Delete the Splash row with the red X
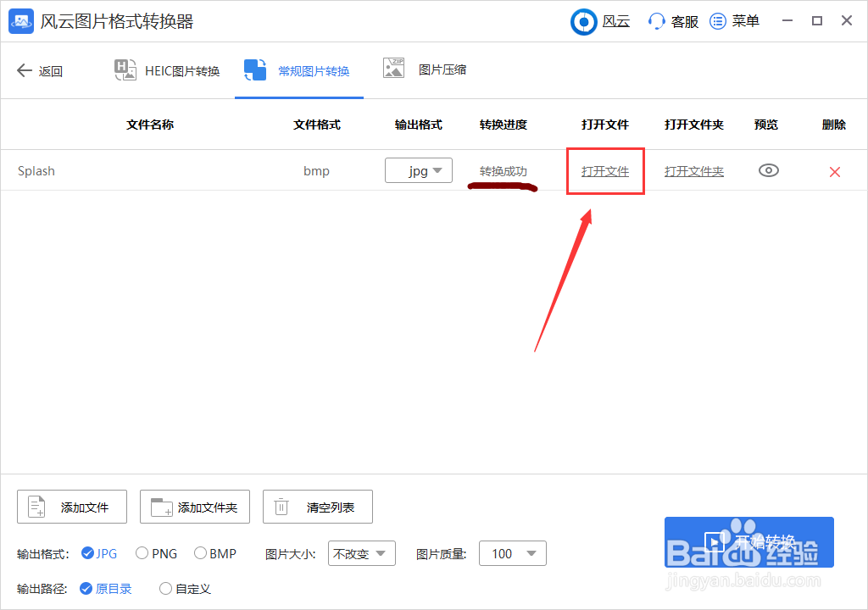This screenshot has height=610, width=868. [x=835, y=170]
